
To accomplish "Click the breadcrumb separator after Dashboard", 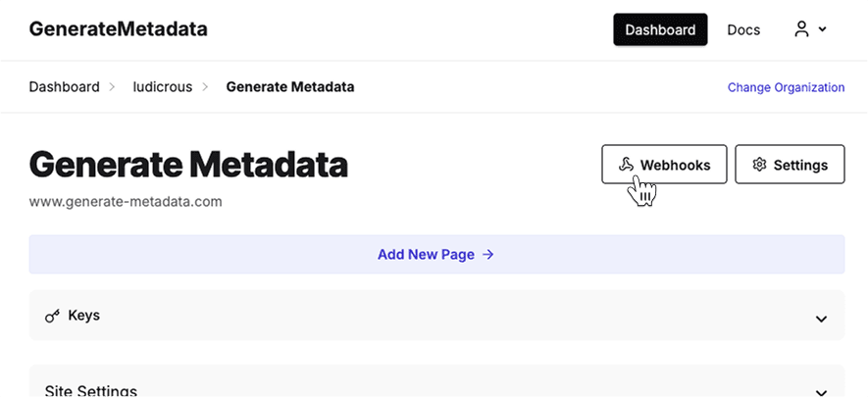I will pos(116,87).
